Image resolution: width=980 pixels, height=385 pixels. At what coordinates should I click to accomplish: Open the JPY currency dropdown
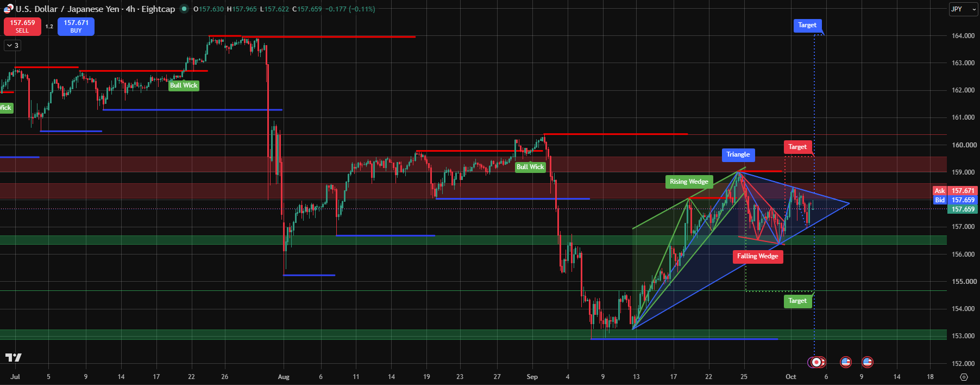tap(963, 9)
